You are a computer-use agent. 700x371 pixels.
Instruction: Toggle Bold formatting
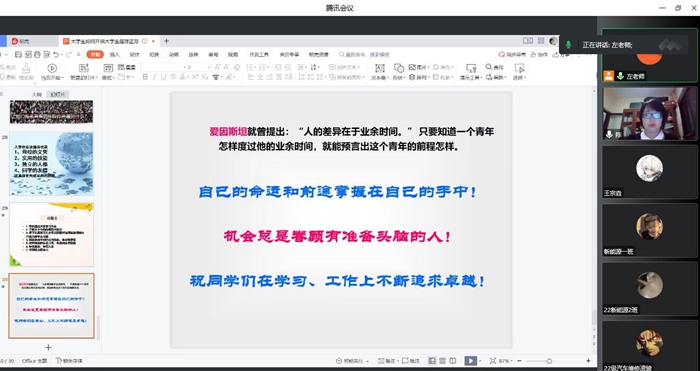145,77
